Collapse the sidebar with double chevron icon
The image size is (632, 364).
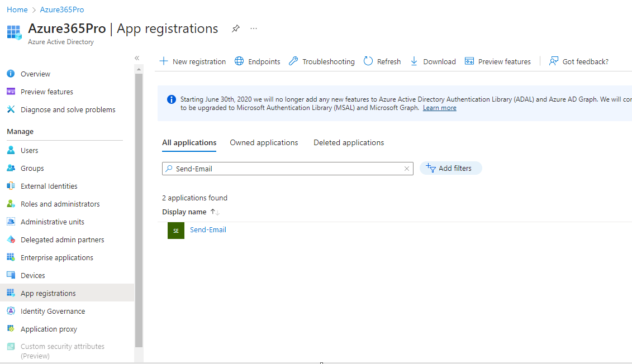pos(137,58)
